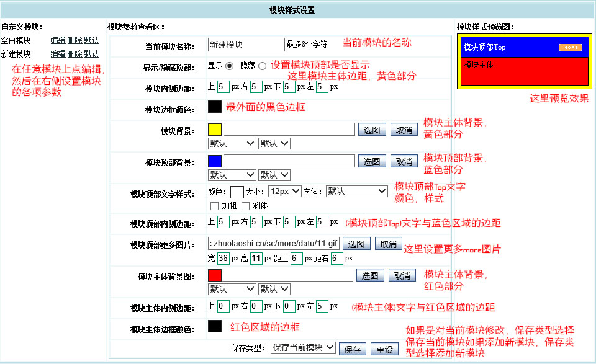
Task: Click 取消 for 模块顶部更多图片
Action: [x=388, y=244]
